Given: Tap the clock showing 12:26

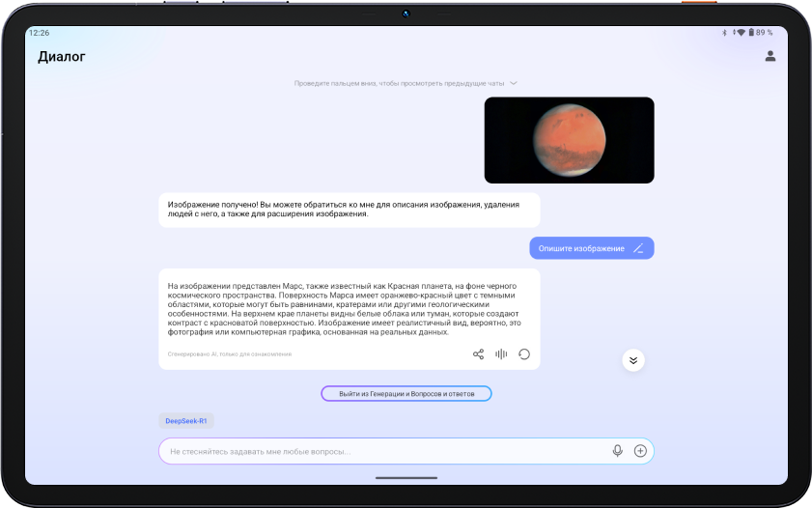Looking at the screenshot, I should click(x=40, y=32).
